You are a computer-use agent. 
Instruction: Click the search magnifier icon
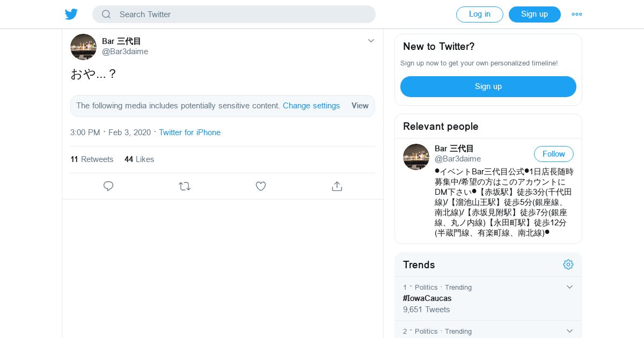[106, 14]
